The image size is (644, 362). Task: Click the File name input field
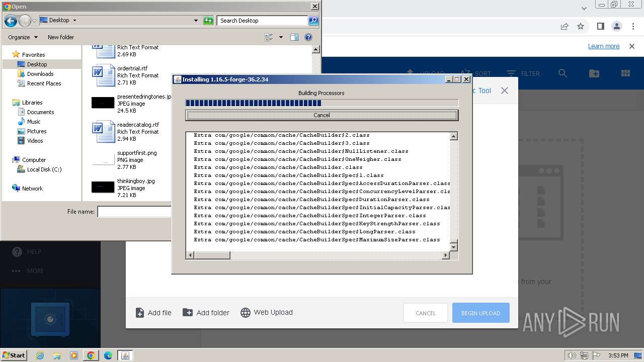point(134,212)
